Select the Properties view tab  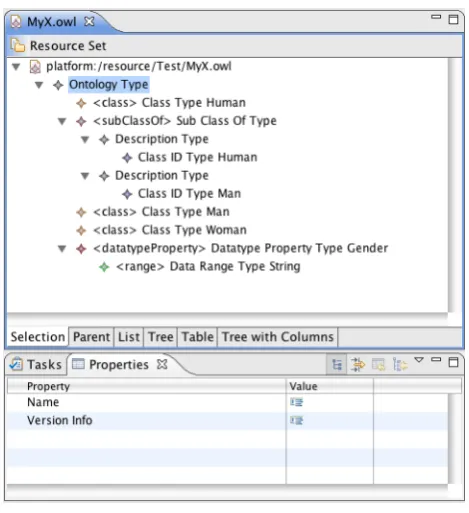click(x=119, y=365)
